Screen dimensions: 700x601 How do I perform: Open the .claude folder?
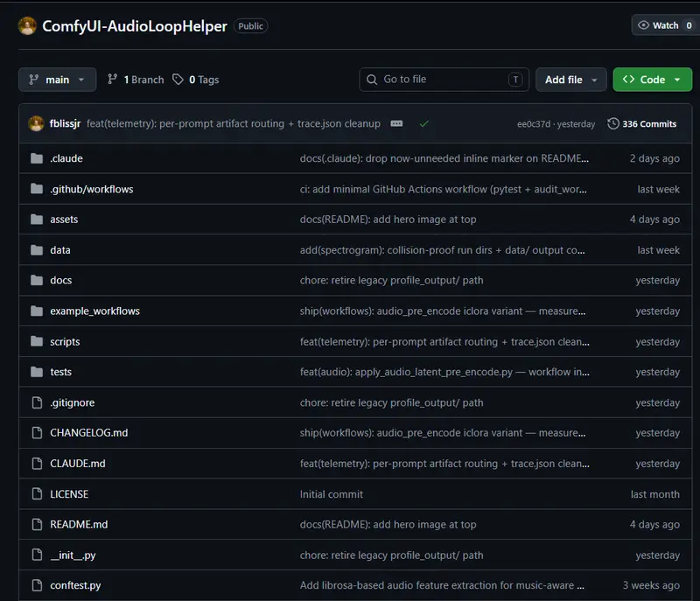pyautogui.click(x=66, y=158)
